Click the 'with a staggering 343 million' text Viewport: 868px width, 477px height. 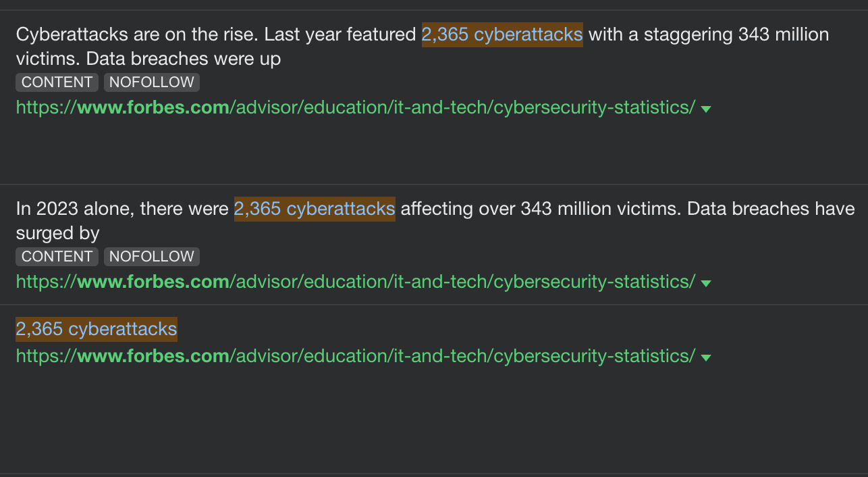[x=709, y=34]
